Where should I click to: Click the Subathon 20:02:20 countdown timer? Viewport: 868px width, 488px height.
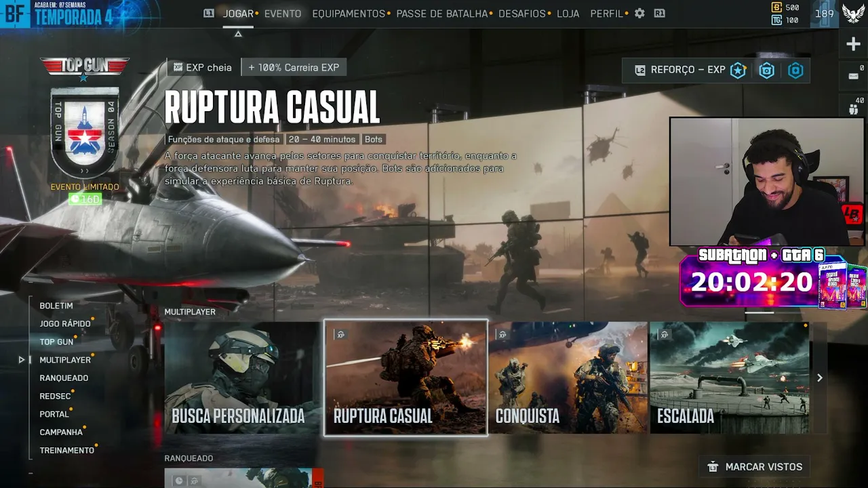[752, 281]
